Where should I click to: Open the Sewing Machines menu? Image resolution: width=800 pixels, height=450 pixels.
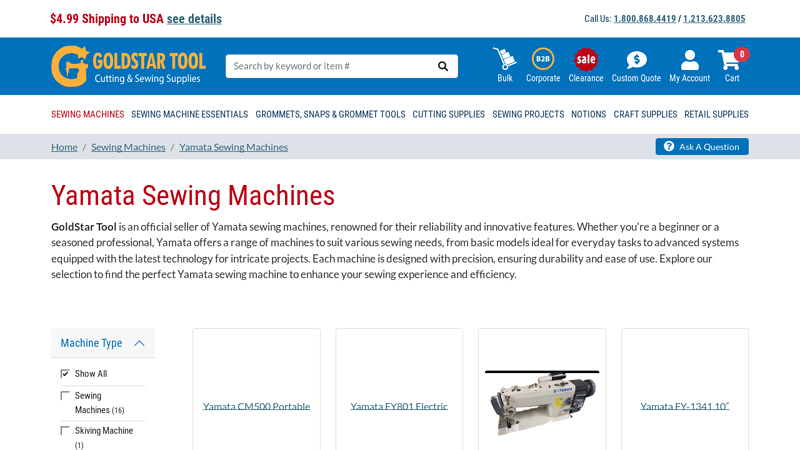88,114
